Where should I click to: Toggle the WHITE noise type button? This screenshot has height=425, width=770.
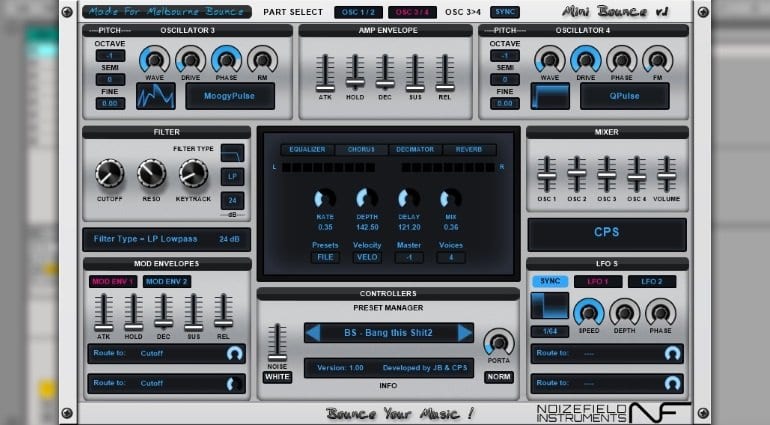[277, 377]
